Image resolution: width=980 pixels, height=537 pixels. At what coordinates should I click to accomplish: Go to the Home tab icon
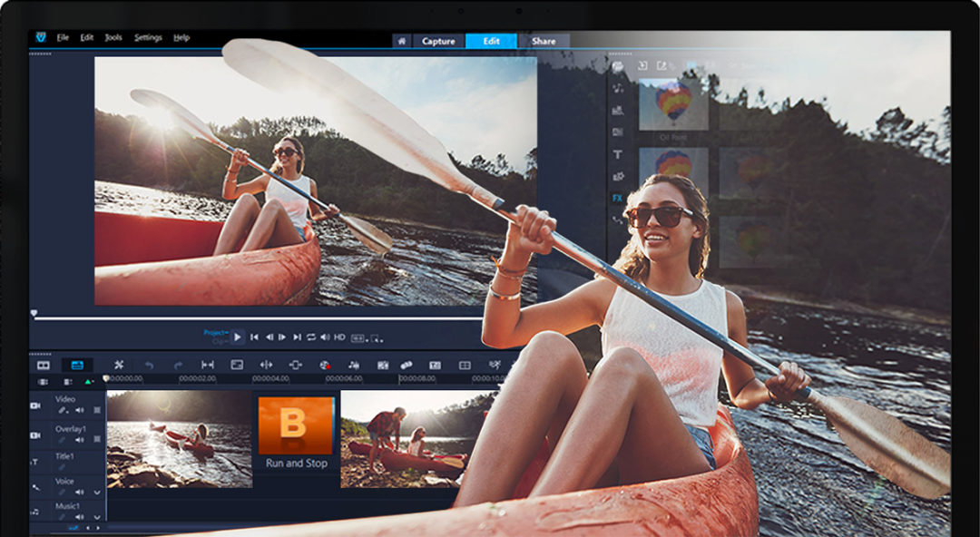click(401, 41)
